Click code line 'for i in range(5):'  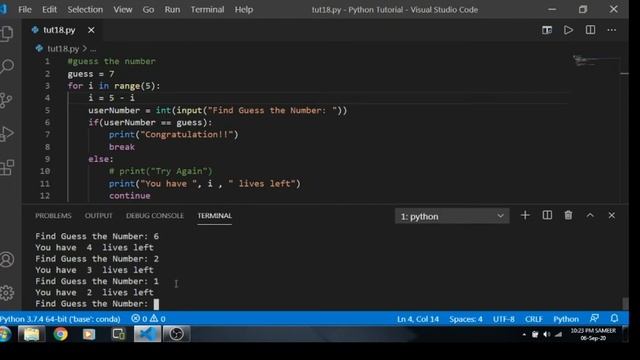pyautogui.click(x=114, y=86)
